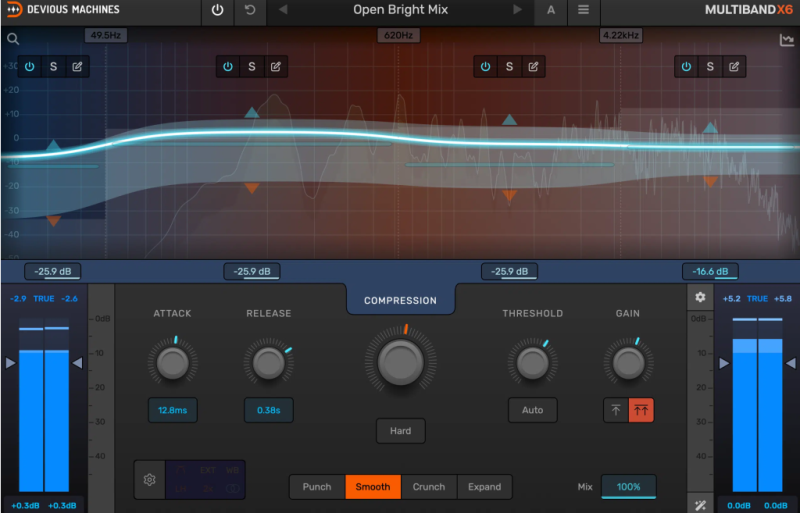Click the third band -25.9 dB threshold value
Image resolution: width=800 pixels, height=513 pixels.
pyautogui.click(x=509, y=272)
